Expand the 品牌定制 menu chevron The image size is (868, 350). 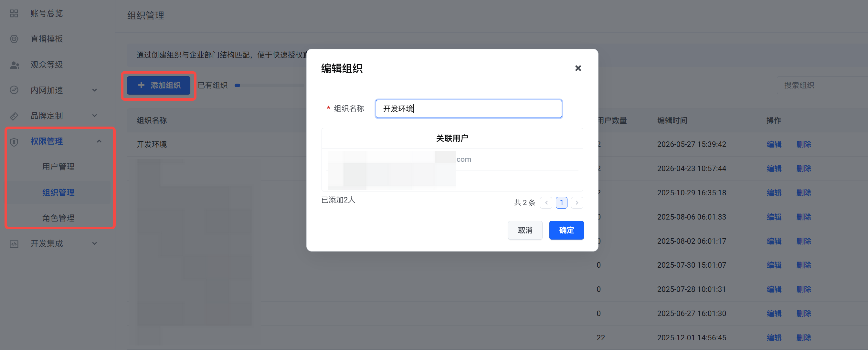[95, 116]
